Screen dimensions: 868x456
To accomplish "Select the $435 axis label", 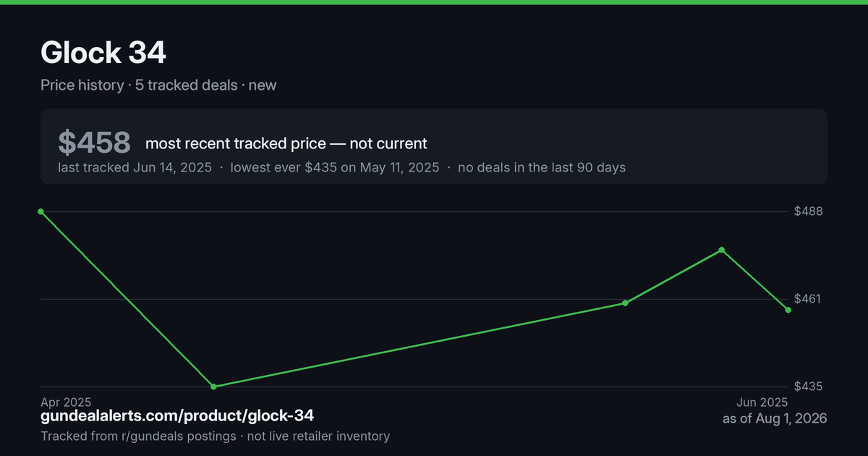I will click(x=809, y=387).
